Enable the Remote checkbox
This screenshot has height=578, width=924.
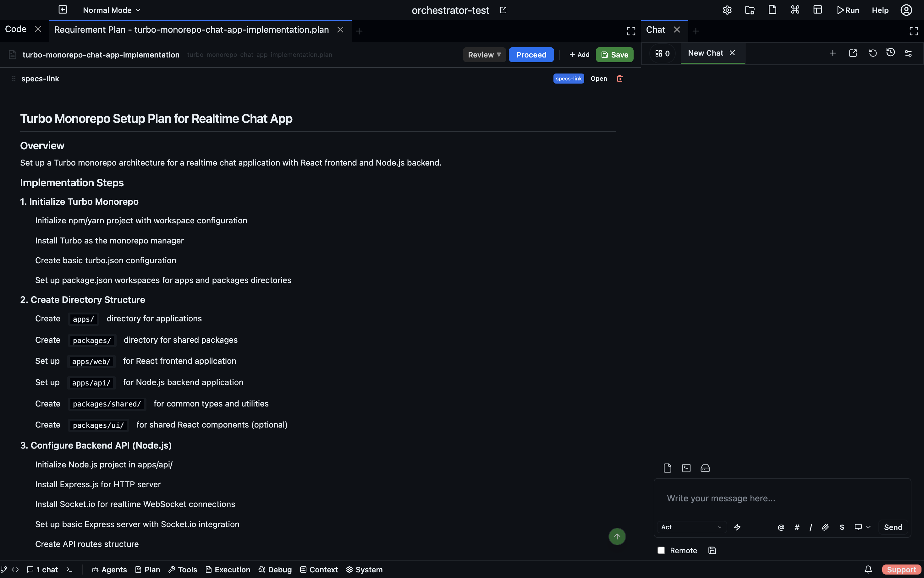pos(661,550)
